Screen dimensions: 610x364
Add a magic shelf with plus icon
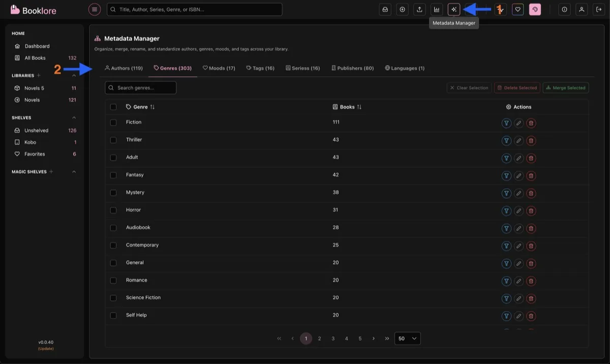point(51,172)
